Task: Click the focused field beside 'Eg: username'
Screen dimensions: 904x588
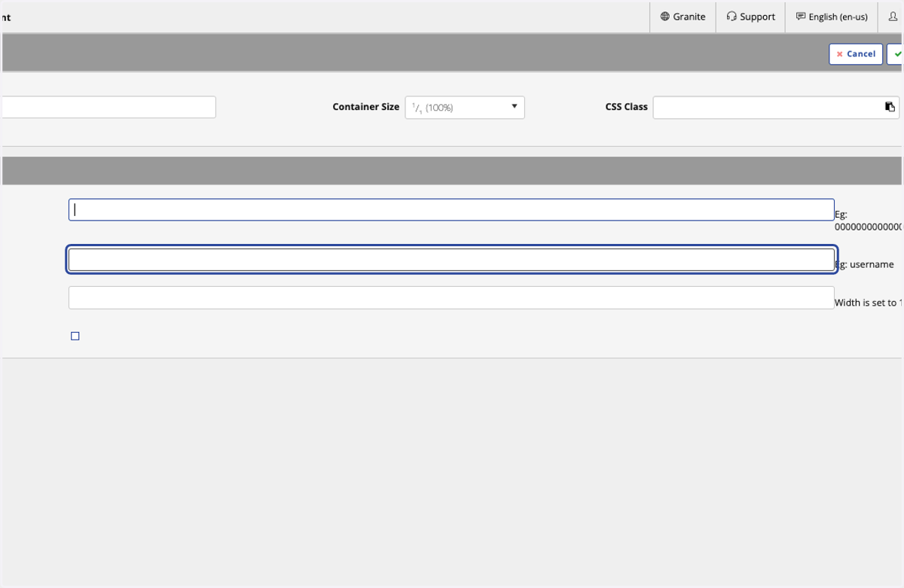Action: [451, 260]
